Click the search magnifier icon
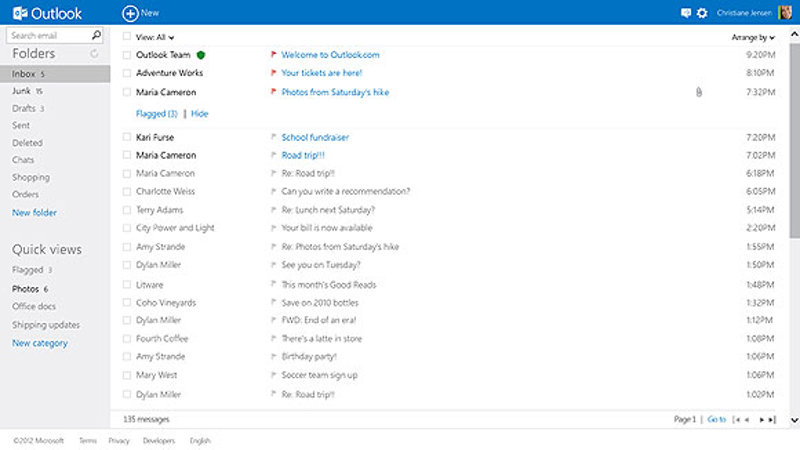 coord(98,36)
